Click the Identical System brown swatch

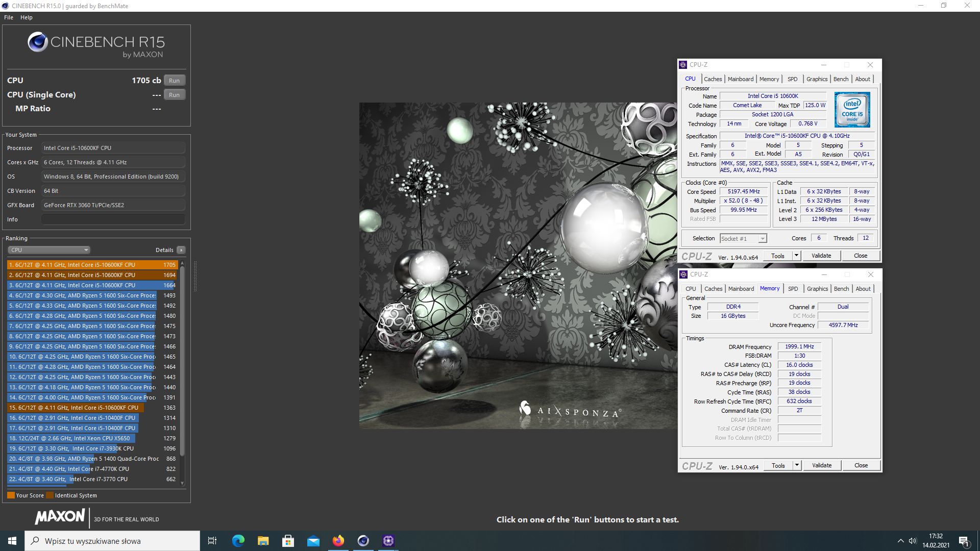coord(50,495)
